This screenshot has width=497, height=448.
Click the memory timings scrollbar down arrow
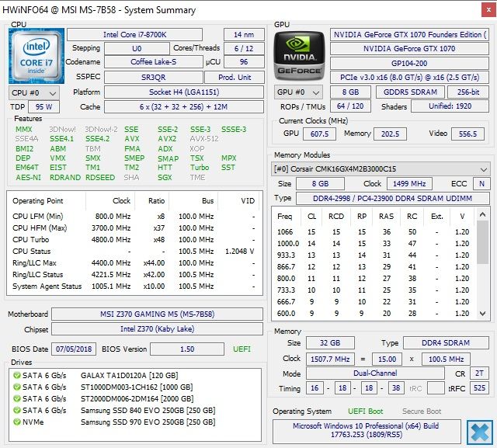(x=482, y=314)
